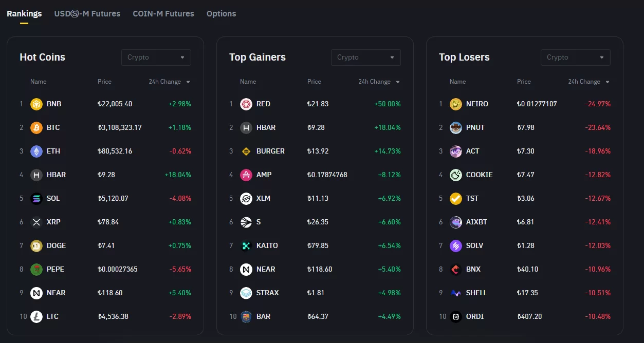The width and height of the screenshot is (644, 343).
Task: Open the DOGE coin icon
Action: click(x=36, y=246)
